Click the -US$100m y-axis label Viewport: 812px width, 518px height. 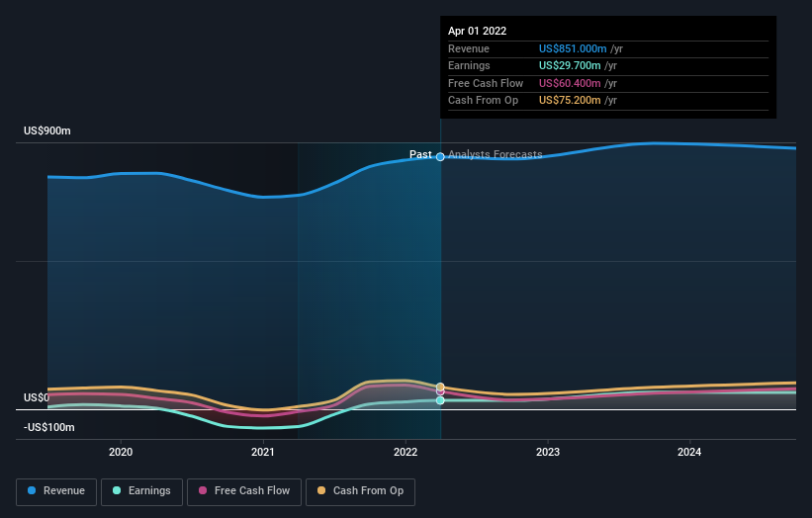point(49,427)
